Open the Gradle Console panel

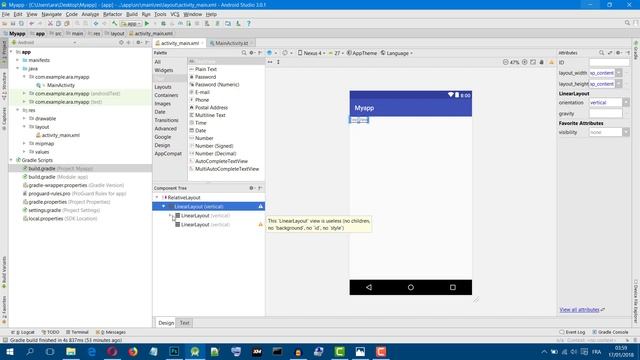click(610, 332)
